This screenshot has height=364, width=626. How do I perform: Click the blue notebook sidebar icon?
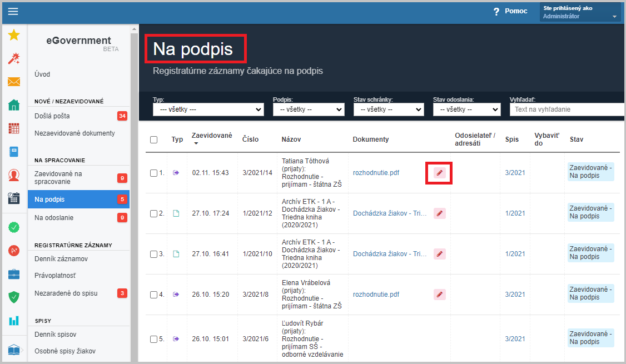point(14,152)
